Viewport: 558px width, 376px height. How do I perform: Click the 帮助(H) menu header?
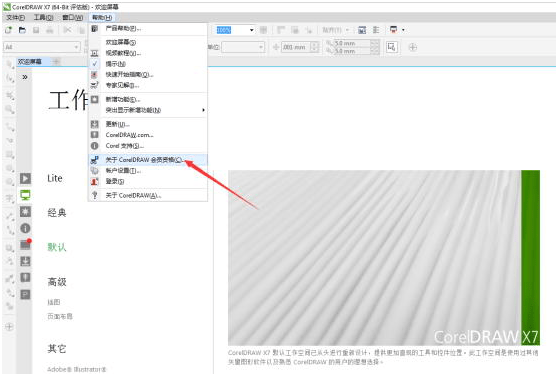point(102,17)
